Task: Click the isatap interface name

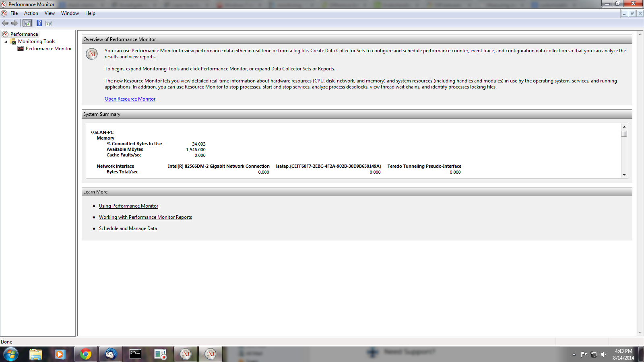Action: click(328, 166)
